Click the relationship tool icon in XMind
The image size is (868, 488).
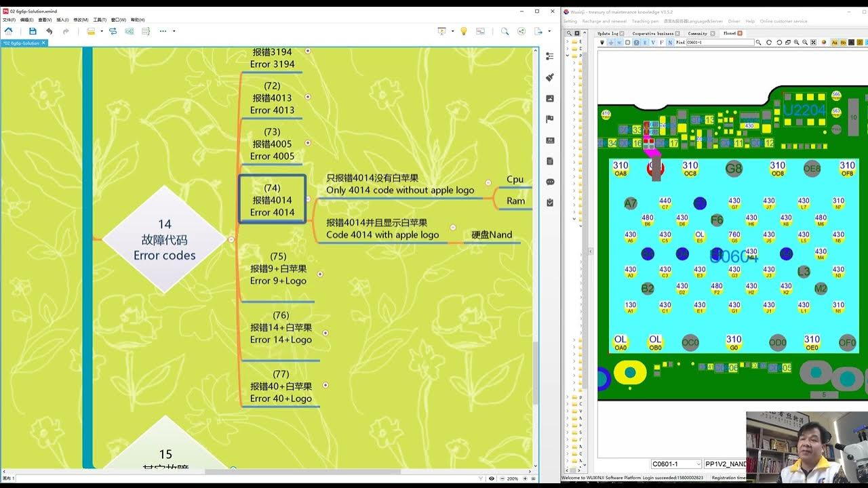113,31
